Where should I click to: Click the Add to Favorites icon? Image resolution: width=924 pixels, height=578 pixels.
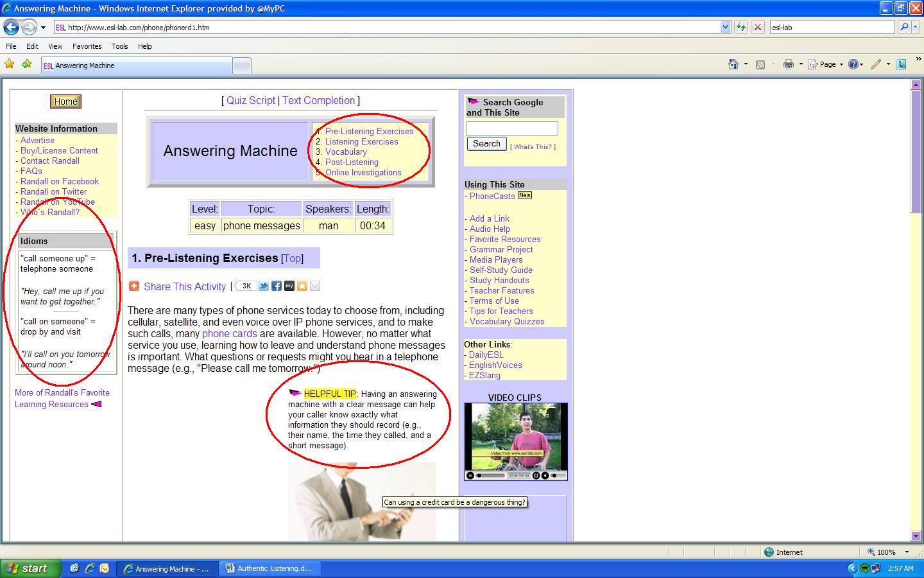[26, 64]
